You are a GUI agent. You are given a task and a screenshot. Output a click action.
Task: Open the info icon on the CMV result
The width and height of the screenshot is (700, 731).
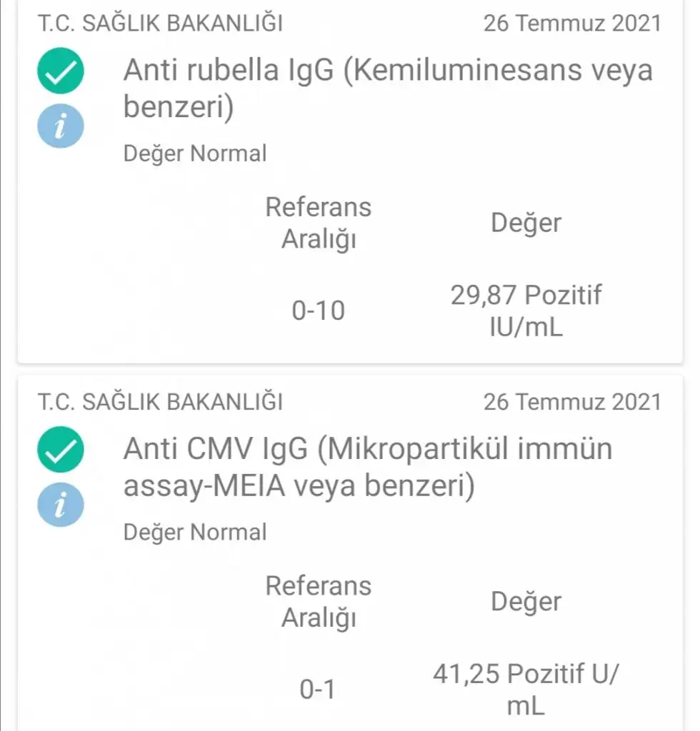click(61, 506)
